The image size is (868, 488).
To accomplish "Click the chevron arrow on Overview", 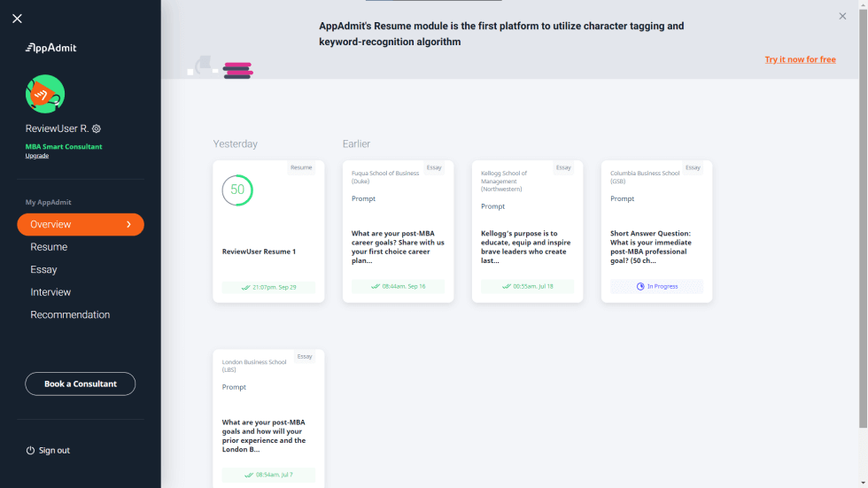I will coord(129,225).
